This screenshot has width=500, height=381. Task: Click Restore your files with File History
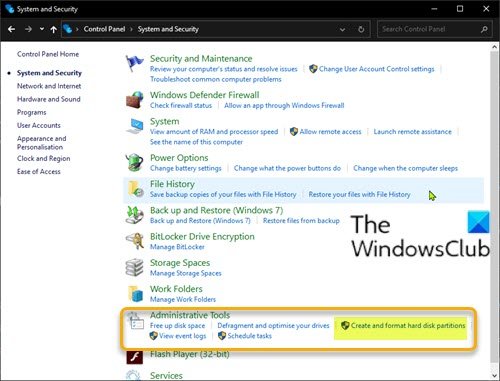point(359,194)
